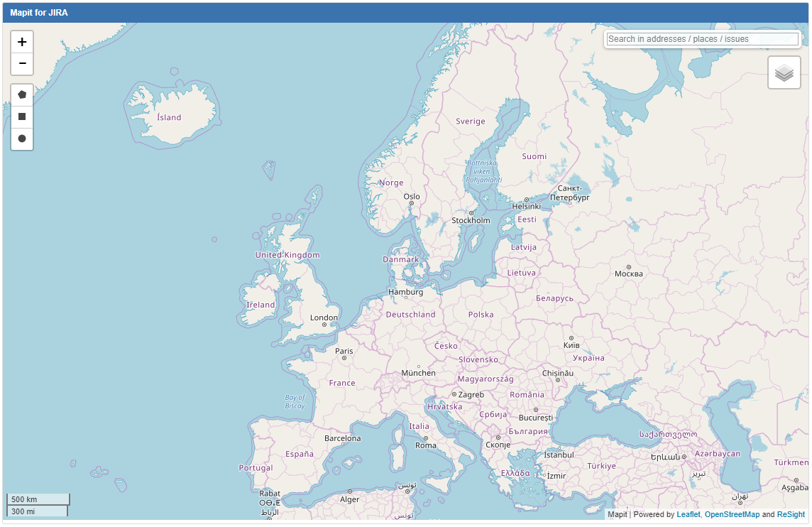
Task: Select the Oslo city marker
Action: [x=412, y=203]
